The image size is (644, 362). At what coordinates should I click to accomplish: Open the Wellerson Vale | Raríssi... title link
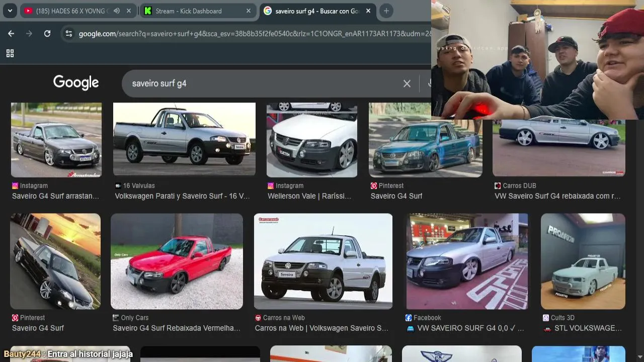[309, 196]
